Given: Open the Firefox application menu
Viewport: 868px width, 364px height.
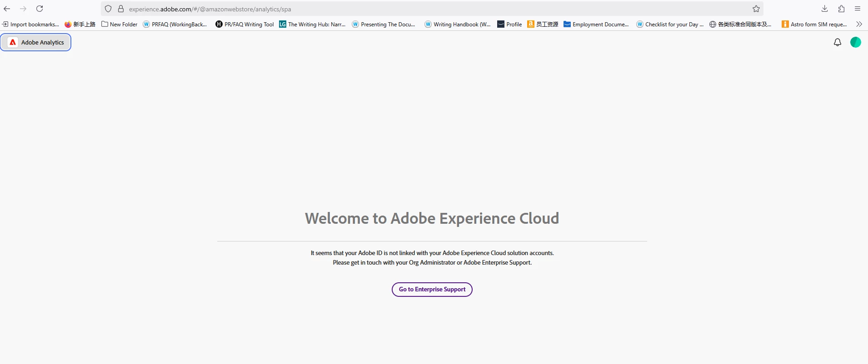Looking at the screenshot, I should (858, 9).
